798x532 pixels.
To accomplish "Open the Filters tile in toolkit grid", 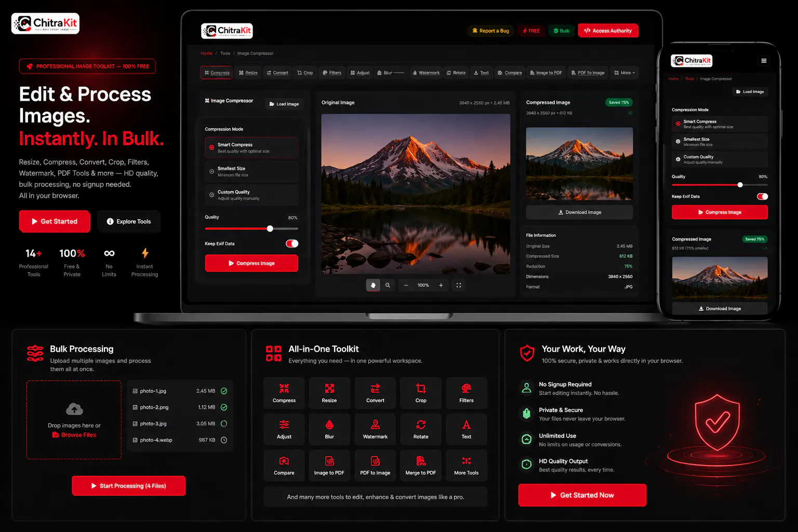I will coord(467,393).
